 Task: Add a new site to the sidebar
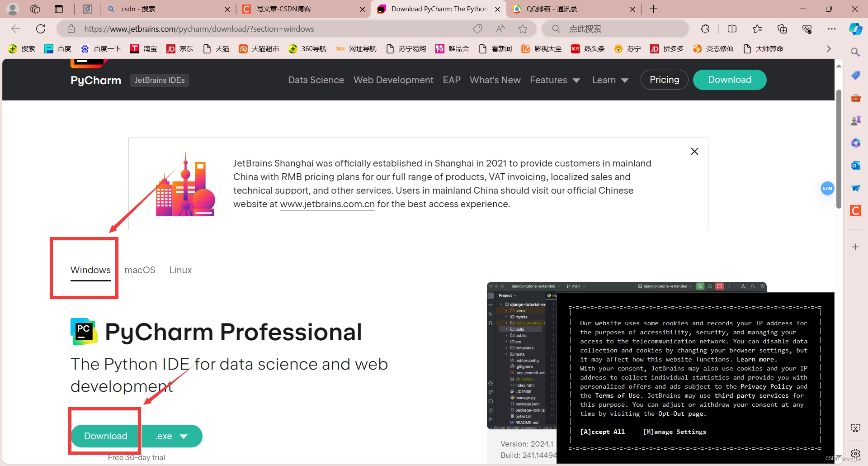click(x=855, y=247)
